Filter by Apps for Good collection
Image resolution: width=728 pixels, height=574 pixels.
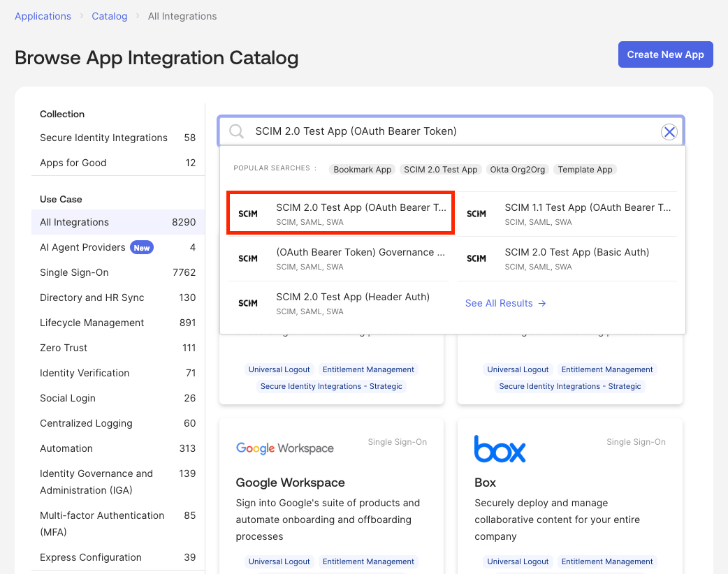118,163
